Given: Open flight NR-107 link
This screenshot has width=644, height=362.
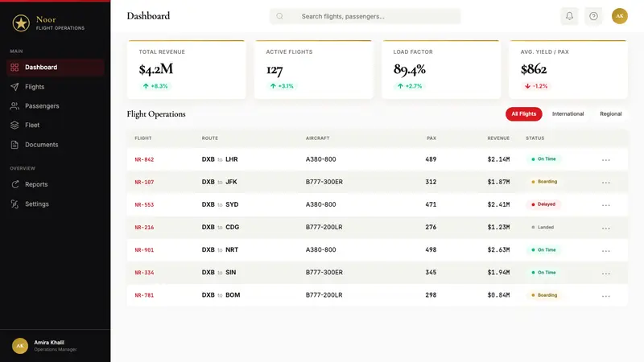Looking at the screenshot, I should coord(144,183).
